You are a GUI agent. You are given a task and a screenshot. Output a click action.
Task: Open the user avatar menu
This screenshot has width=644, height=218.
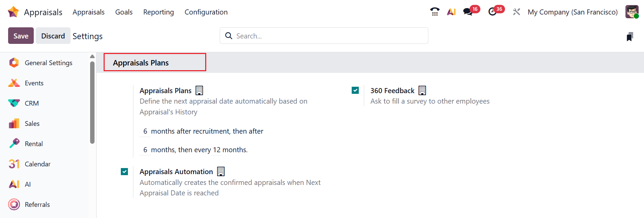[632, 12]
